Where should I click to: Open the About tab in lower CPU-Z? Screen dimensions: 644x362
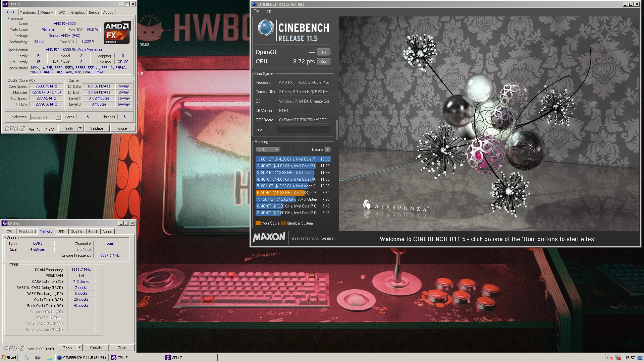107,232
